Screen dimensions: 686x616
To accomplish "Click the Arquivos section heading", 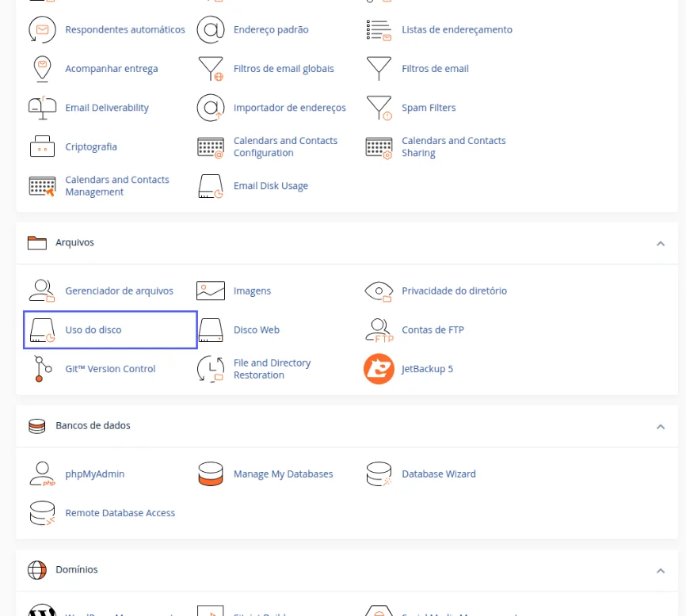I will (x=74, y=242).
